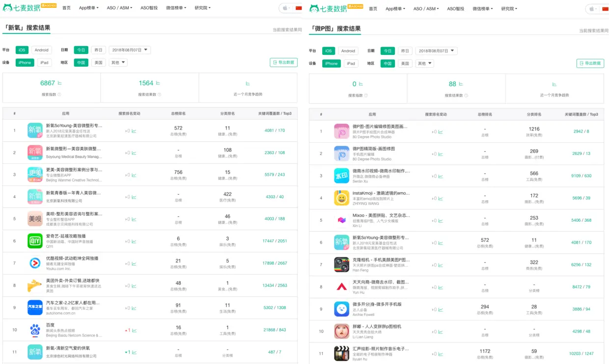Click the 汽车之家 app icon
Image resolution: width=609 pixels, height=364 pixels.
34,308
